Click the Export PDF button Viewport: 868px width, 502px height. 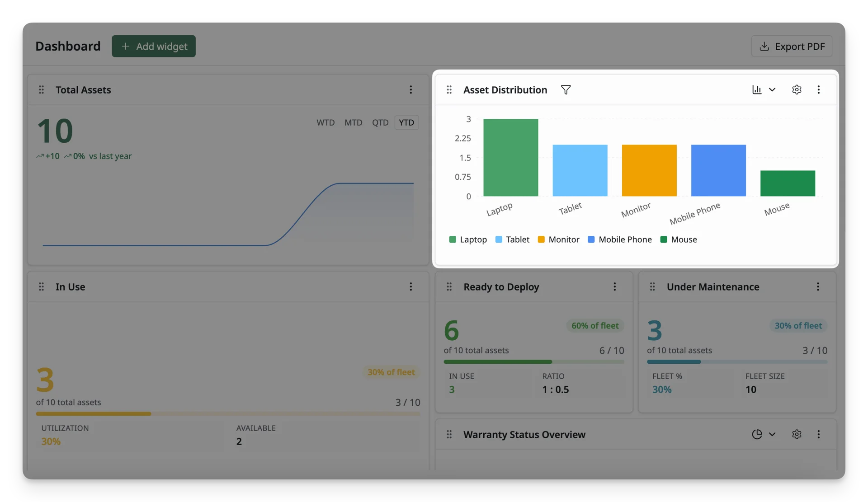point(792,46)
